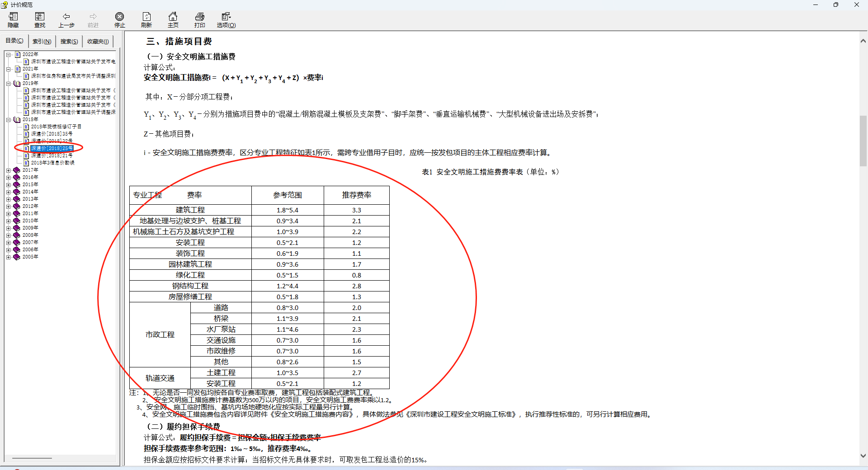Go to the 主页 home icon

click(173, 20)
